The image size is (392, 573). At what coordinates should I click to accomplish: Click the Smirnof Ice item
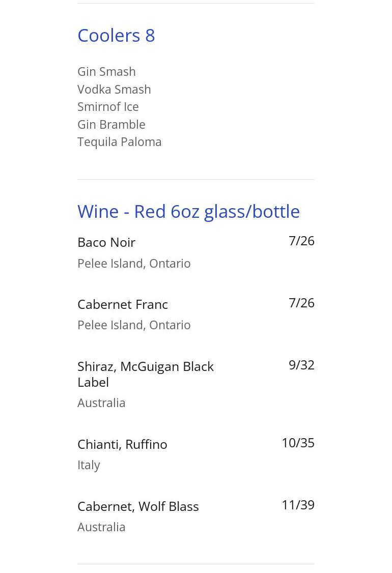pyautogui.click(x=108, y=107)
